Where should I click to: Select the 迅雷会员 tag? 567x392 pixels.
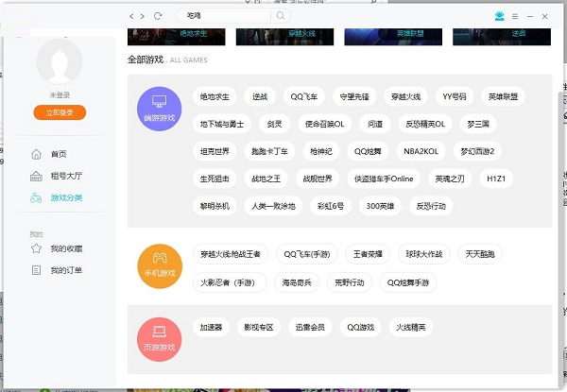[x=310, y=328]
